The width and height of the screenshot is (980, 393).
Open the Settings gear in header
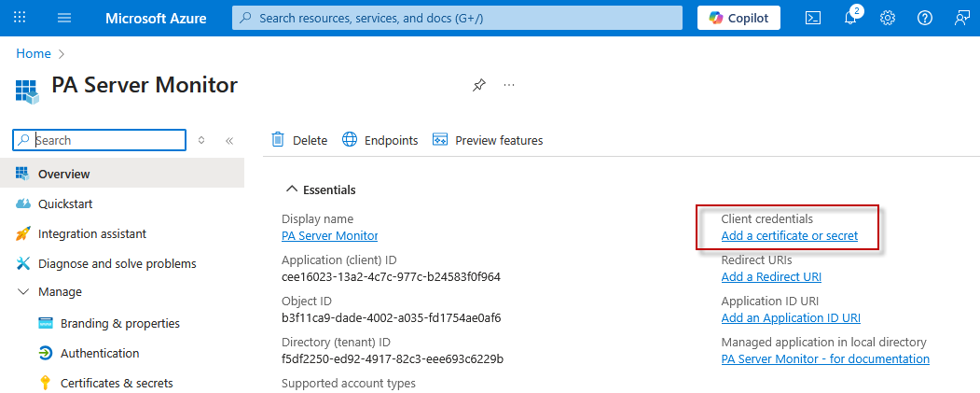click(x=888, y=18)
